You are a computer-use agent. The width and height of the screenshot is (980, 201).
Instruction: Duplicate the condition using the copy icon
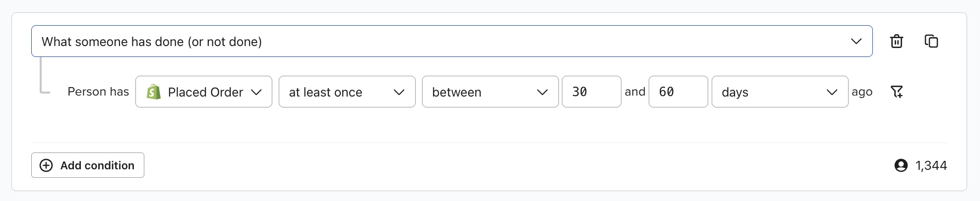click(x=931, y=41)
